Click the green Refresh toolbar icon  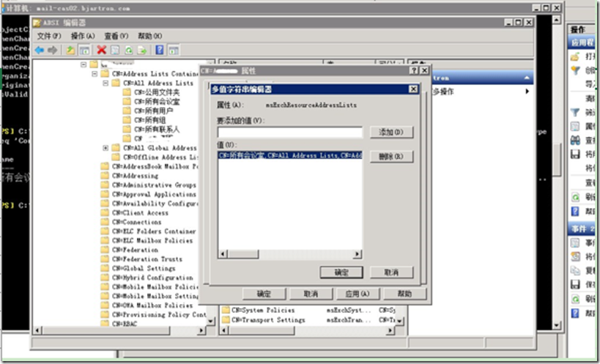coord(129,50)
